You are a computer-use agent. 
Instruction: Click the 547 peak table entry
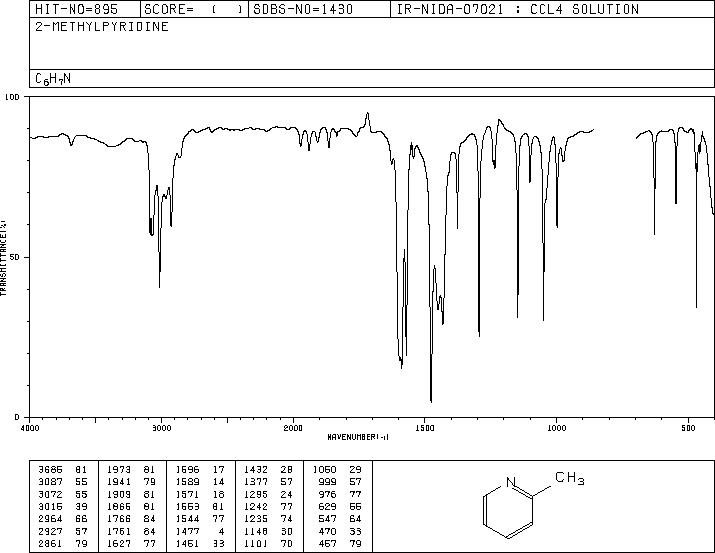click(340, 519)
